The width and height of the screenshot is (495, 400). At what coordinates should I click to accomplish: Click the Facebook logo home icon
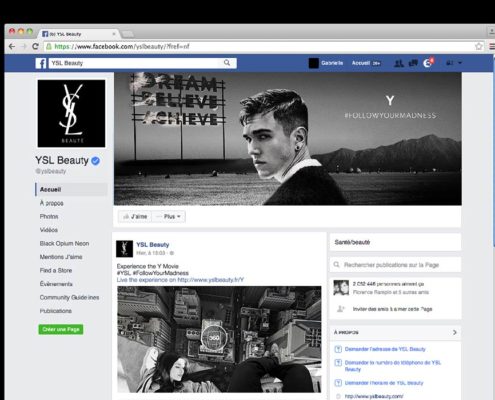point(41,63)
